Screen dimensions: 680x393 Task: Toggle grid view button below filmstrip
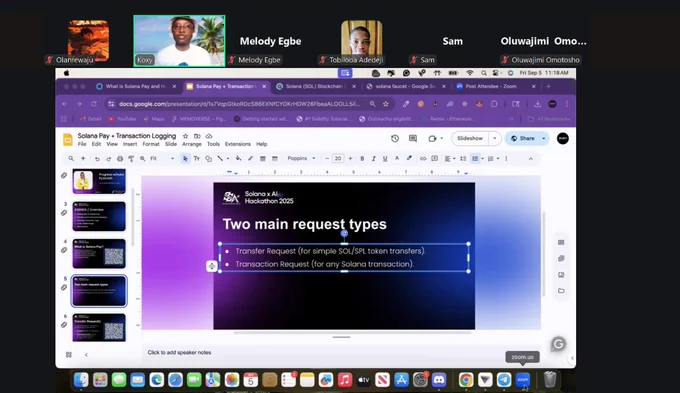pos(69,355)
